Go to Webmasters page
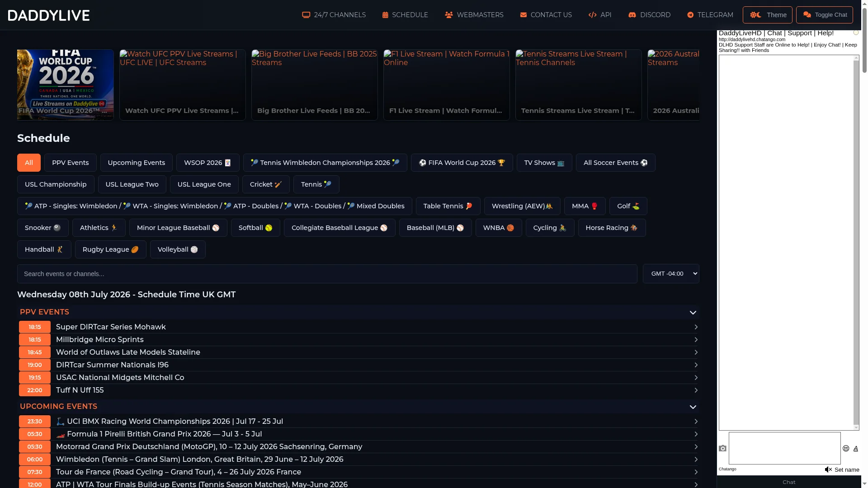This screenshot has width=868, height=488. (x=474, y=15)
